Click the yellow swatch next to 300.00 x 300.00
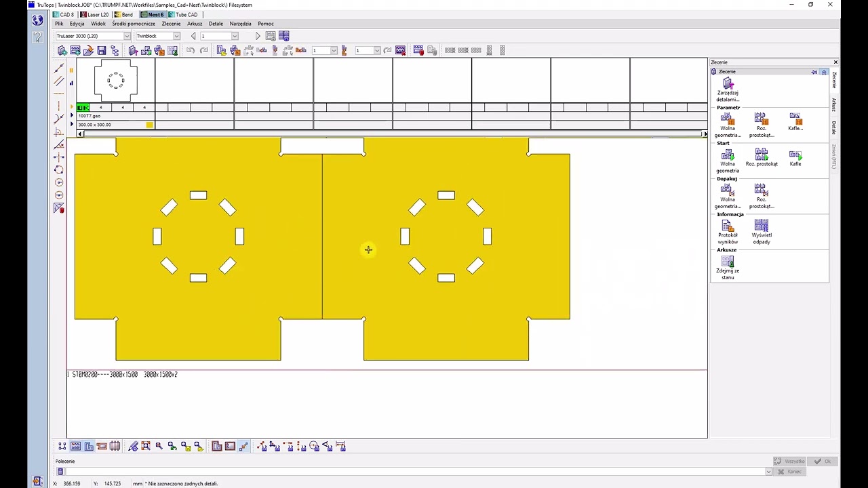Screen dimensions: 868x488 (149, 125)
